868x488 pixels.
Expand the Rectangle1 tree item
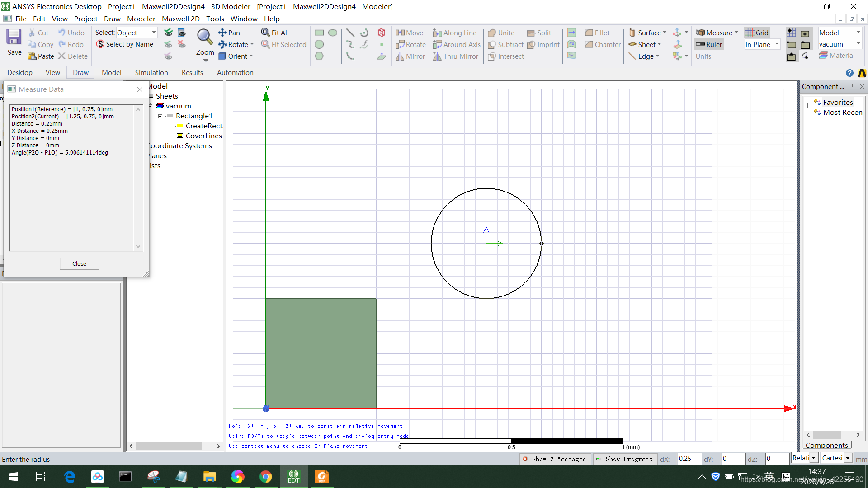(160, 116)
